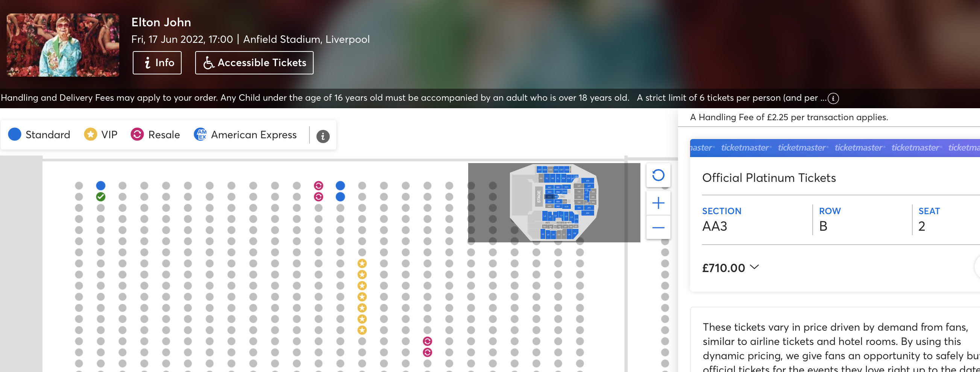Select the bottom pink resale seat
The width and height of the screenshot is (980, 372).
[427, 352]
